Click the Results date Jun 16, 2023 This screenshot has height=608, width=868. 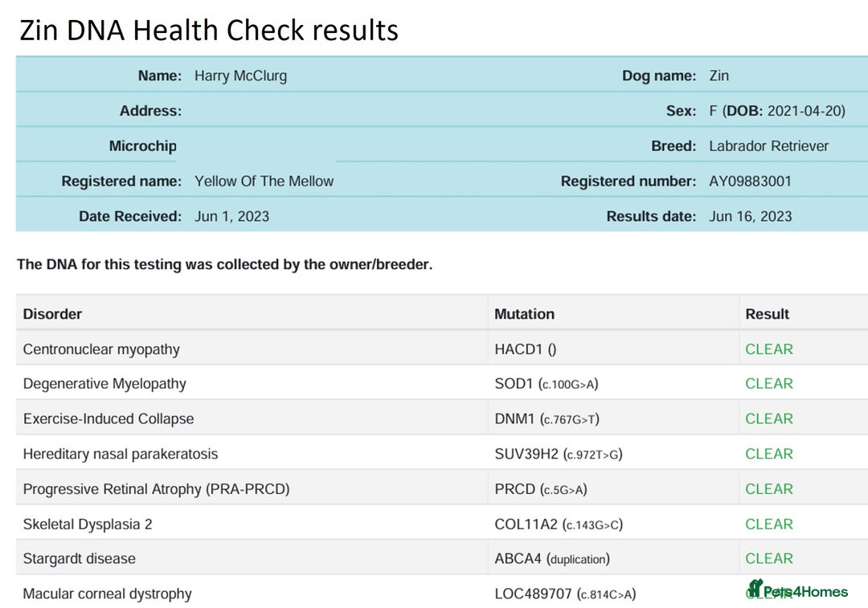coord(750,216)
